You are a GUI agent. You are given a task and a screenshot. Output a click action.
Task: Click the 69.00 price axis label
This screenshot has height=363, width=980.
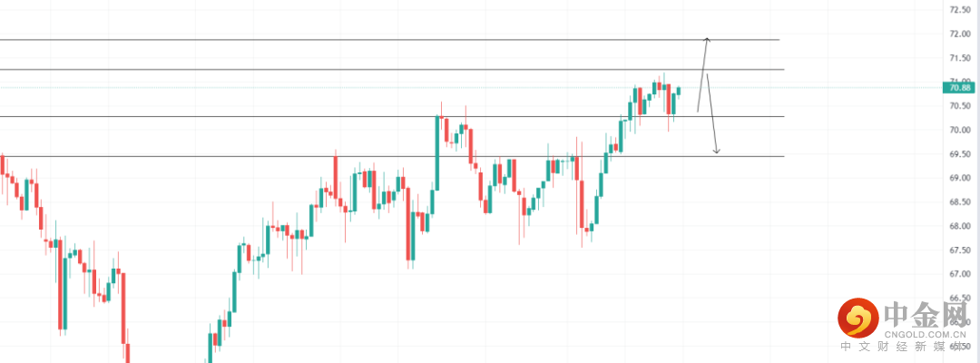tap(960, 178)
